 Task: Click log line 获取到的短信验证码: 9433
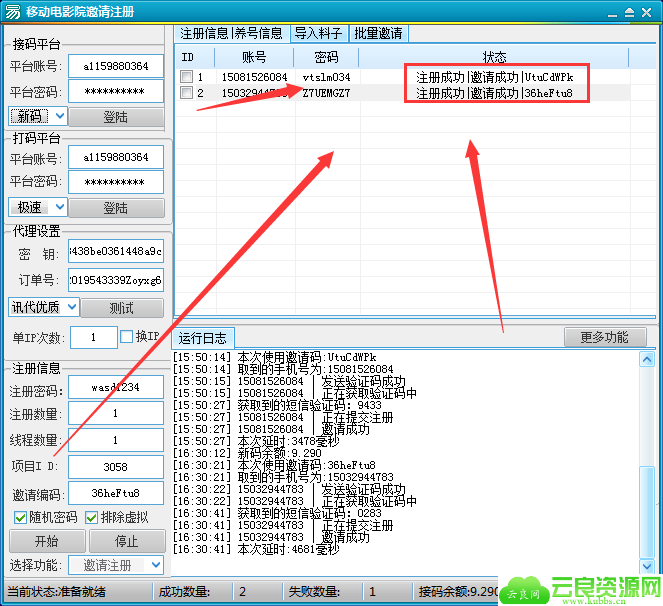point(277,405)
